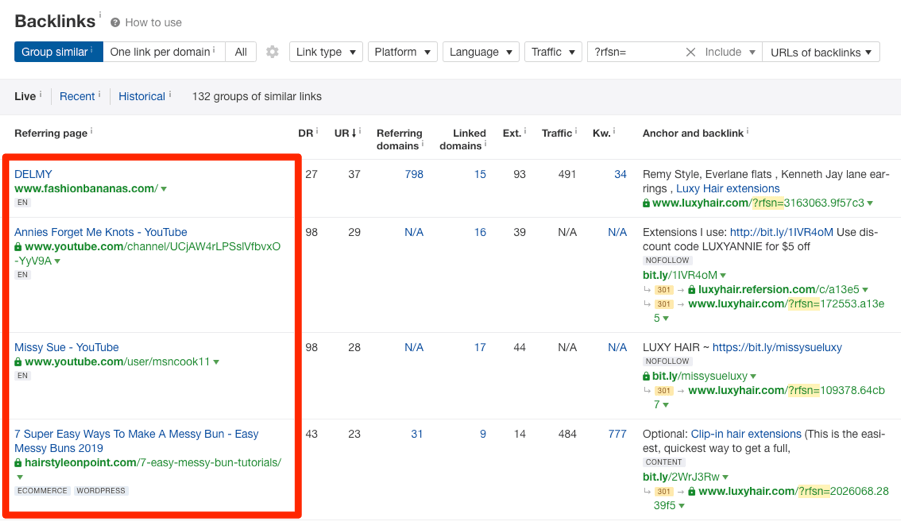Expand arrow next to bit.ly/missysueluxy
The height and width of the screenshot is (522, 901).
[753, 377]
